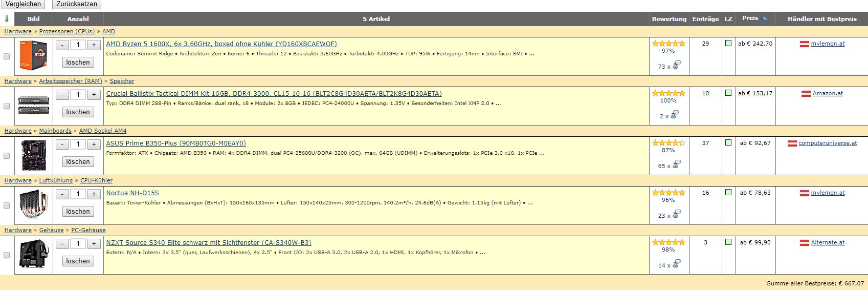Increase quantity of Noctua NH-D15S
868x290 pixels.
click(x=94, y=194)
